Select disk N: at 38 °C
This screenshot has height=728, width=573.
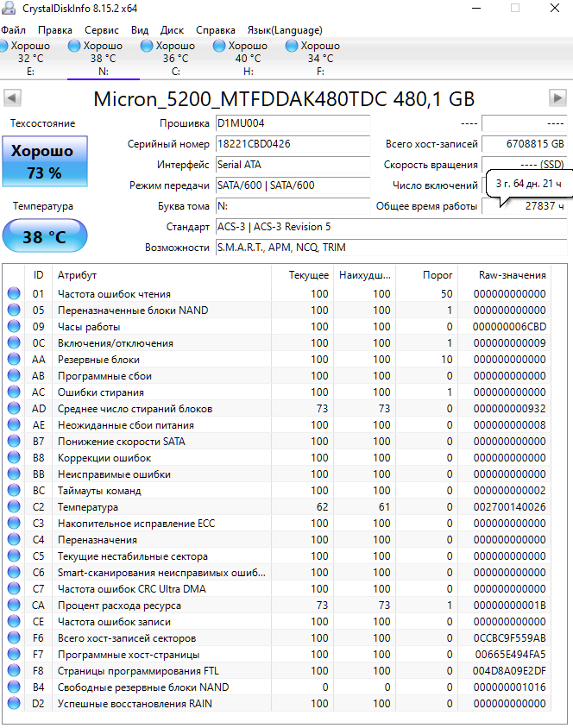[103, 59]
